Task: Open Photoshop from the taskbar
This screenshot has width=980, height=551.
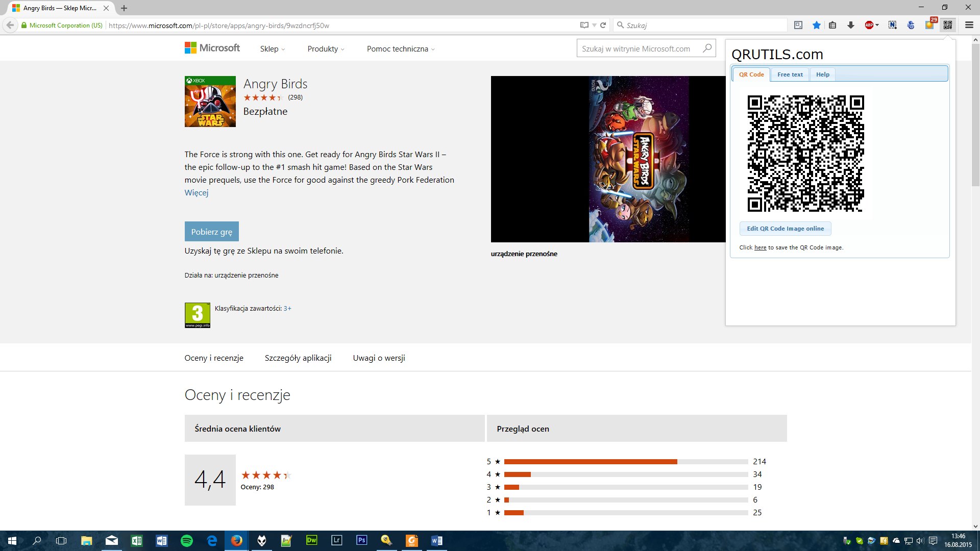Action: pyautogui.click(x=361, y=540)
